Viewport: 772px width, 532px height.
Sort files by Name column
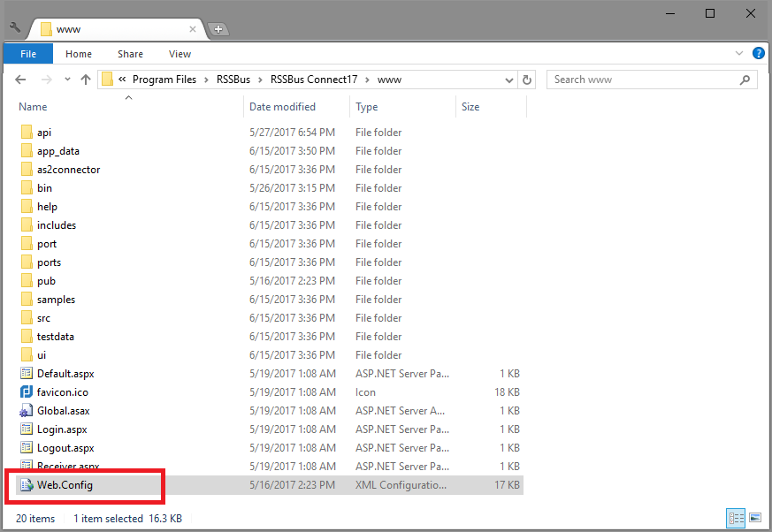[x=33, y=107]
